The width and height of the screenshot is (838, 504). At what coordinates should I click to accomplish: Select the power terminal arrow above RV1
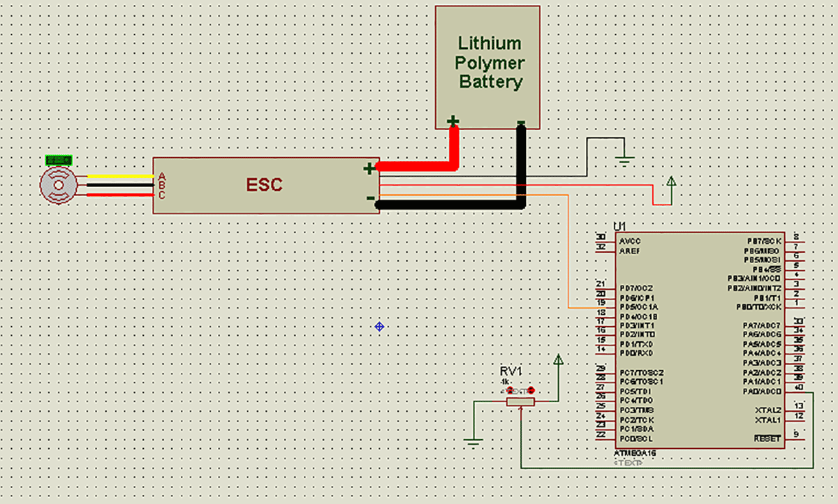pos(558,360)
